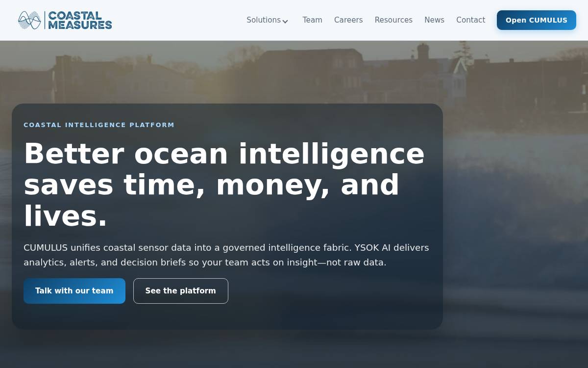The image size is (588, 368).
Task: Click the Open CUMULUS button
Action: (537, 20)
